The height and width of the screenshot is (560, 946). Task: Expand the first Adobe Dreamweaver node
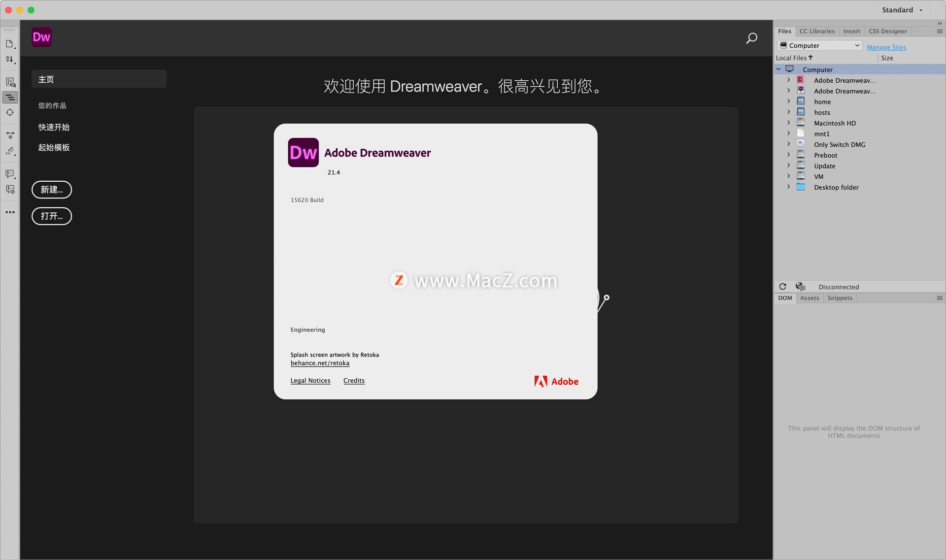(x=788, y=80)
